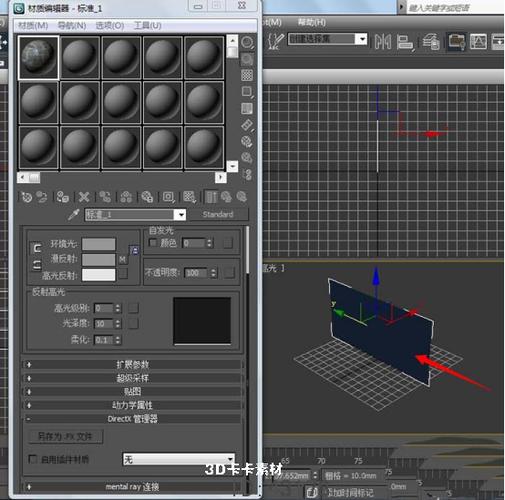Click the 漫反射 diffuse color swatch
Viewport: 505px width, 500px height.
[99, 260]
